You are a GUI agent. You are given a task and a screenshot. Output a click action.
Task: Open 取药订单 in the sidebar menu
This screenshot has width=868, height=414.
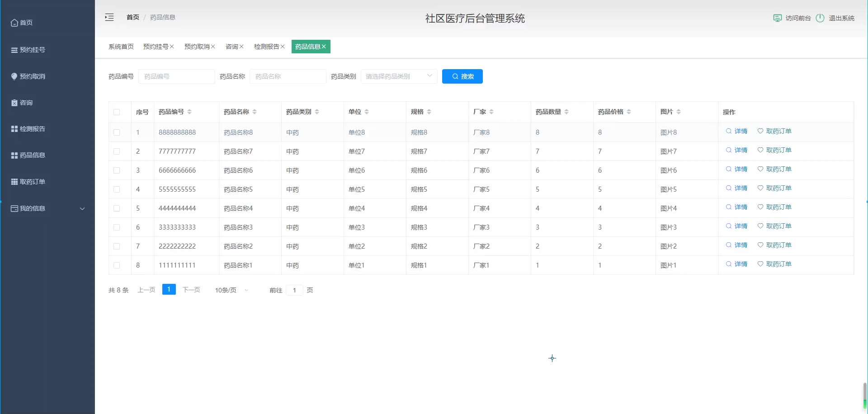pos(32,182)
